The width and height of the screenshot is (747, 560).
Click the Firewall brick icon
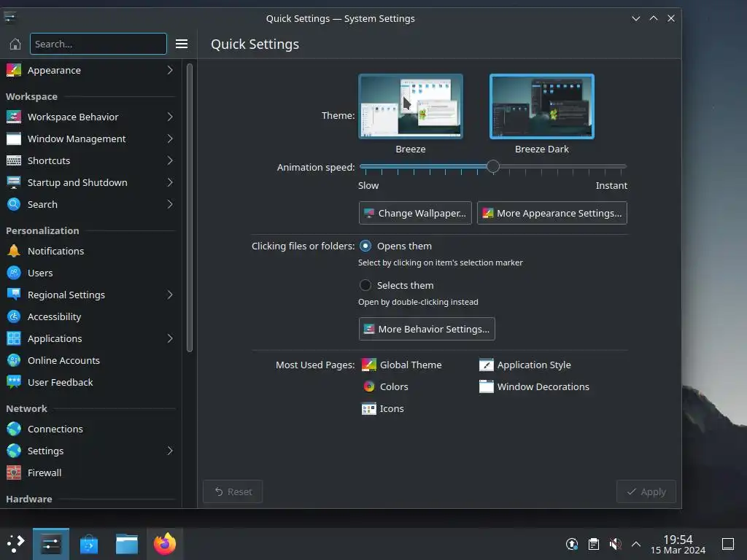(x=14, y=472)
